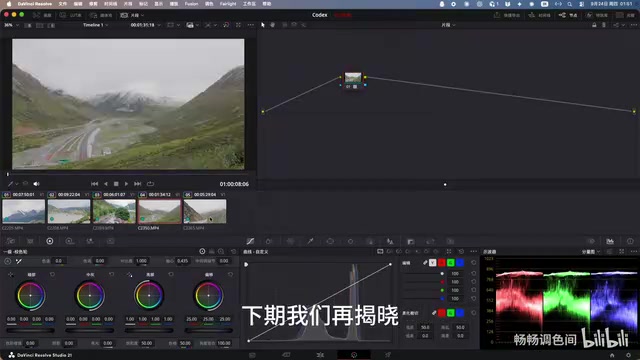
Task: Toggle the green curve channel in Edit row
Action: (451, 263)
